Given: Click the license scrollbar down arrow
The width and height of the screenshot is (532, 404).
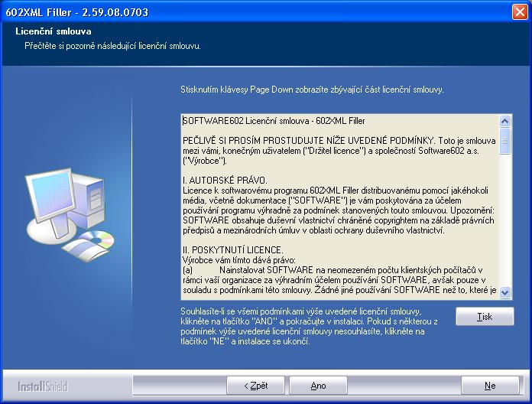Looking at the screenshot, I should coord(504,292).
